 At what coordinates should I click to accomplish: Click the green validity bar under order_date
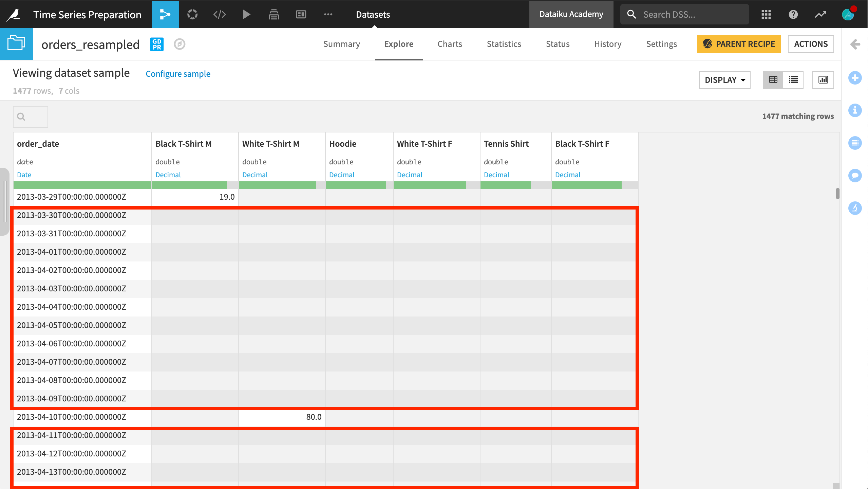[82, 185]
